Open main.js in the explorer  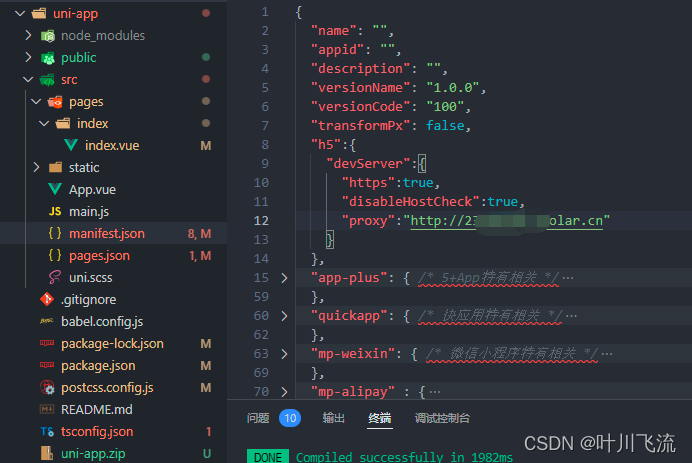(89, 211)
